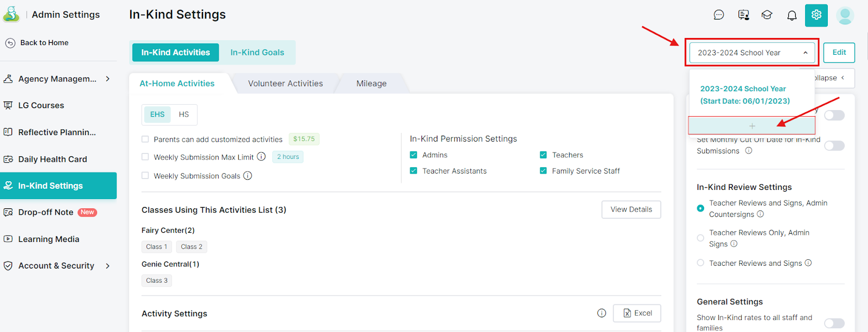
Task: Expand the Agency Management sidebar menu
Action: (x=108, y=79)
